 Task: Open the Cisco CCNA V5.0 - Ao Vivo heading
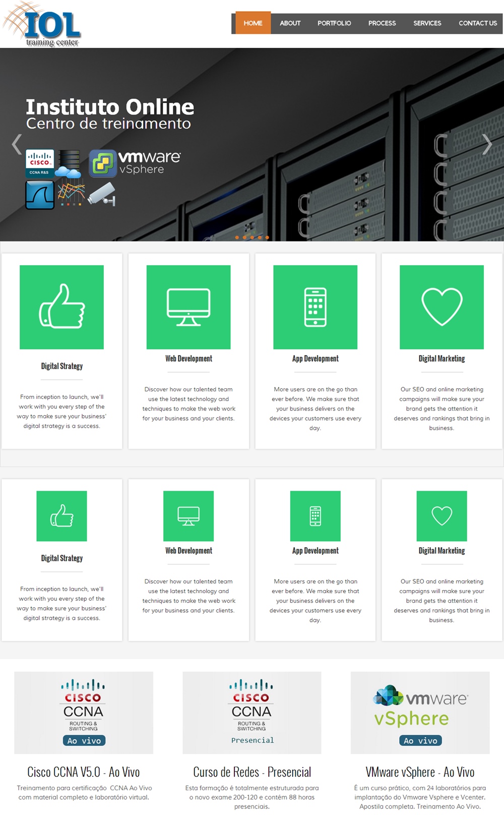pos(84,772)
